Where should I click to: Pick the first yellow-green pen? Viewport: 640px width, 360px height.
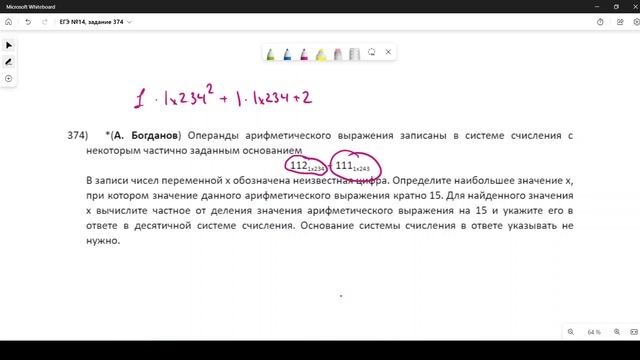pyautogui.click(x=270, y=54)
